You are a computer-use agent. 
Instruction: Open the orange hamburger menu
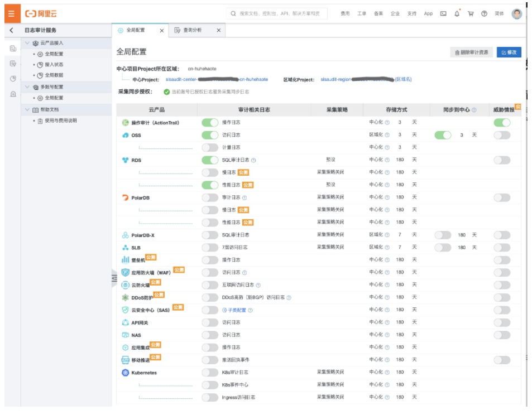pos(12,13)
